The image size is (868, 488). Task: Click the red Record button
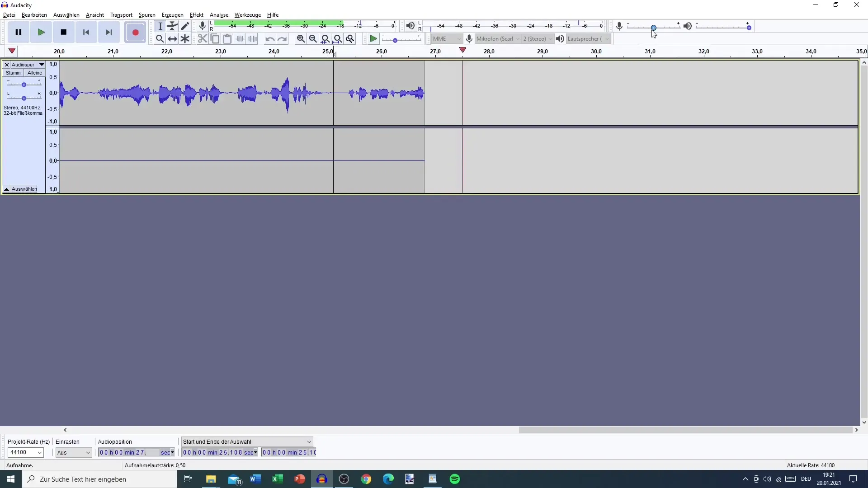coord(135,32)
